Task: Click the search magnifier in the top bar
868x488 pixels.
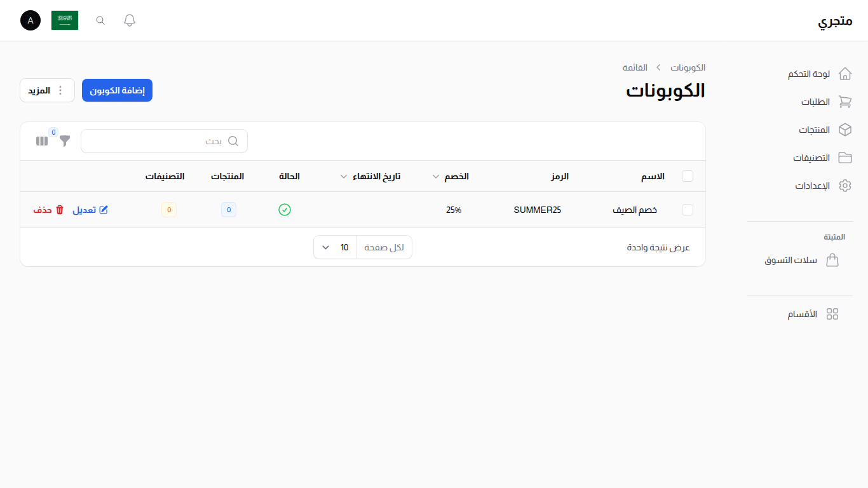Action: click(100, 20)
